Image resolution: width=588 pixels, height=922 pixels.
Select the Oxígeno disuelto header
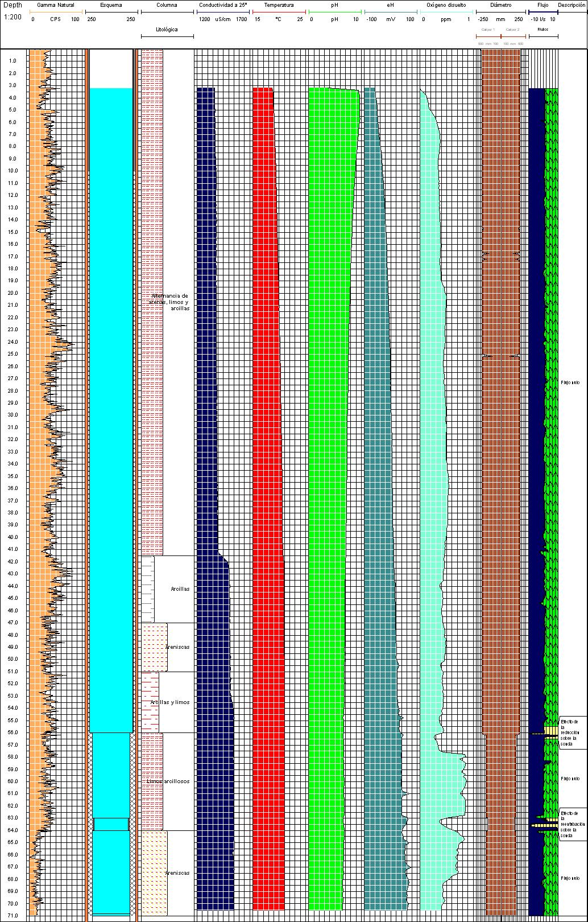pos(446,5)
